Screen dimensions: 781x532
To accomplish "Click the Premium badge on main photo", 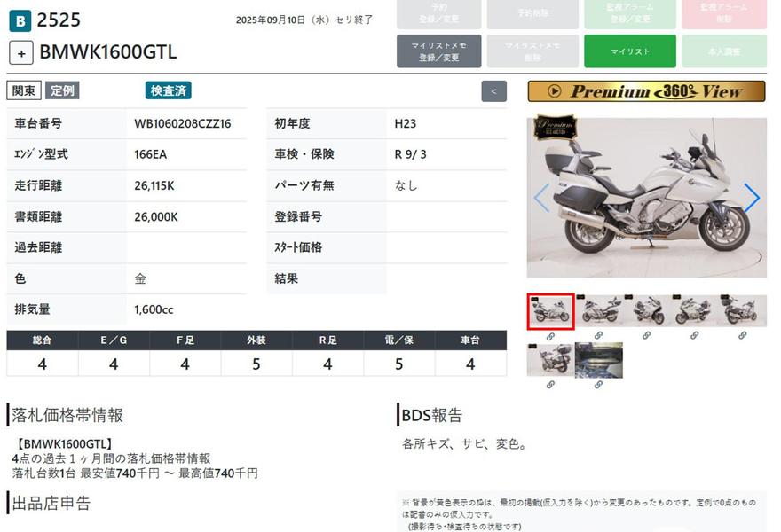I will pos(555,128).
